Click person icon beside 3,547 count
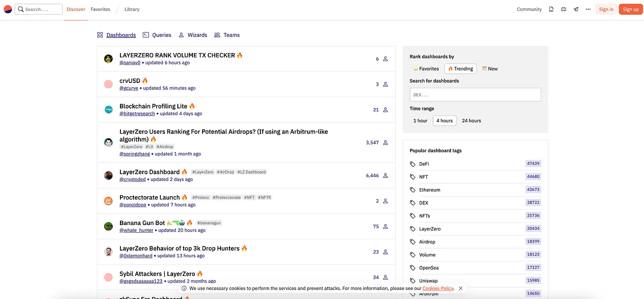644x299 pixels. click(386, 142)
